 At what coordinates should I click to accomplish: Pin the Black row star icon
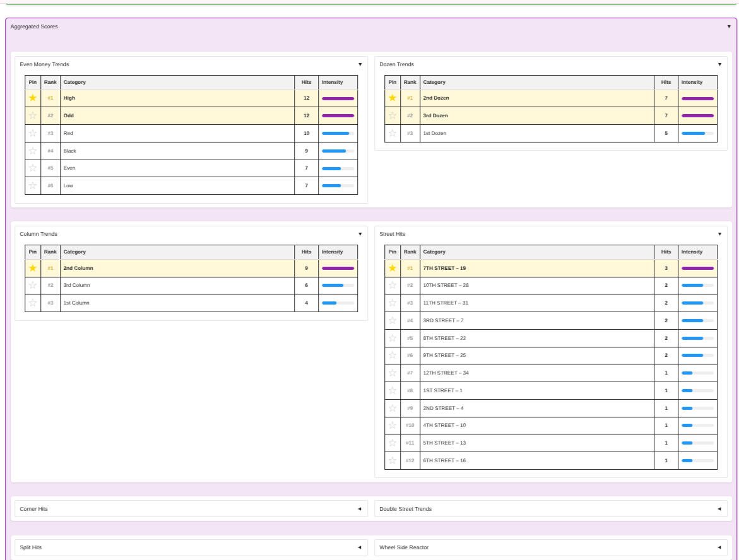(33, 151)
